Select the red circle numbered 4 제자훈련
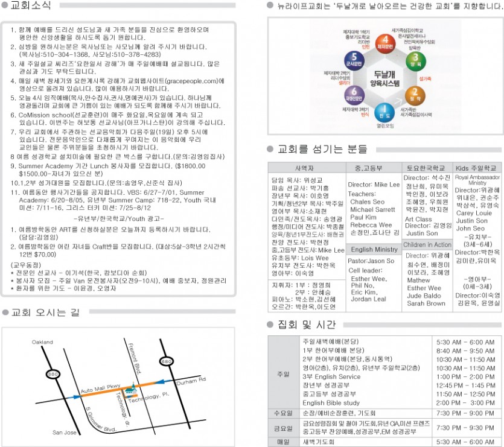This screenshot has width=504, height=447. [385, 43]
